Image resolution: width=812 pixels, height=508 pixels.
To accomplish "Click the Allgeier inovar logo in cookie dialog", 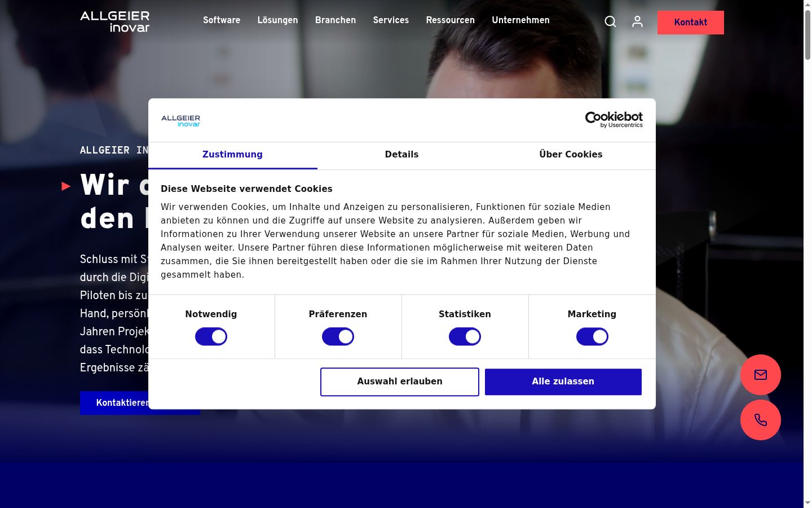I will tap(180, 121).
